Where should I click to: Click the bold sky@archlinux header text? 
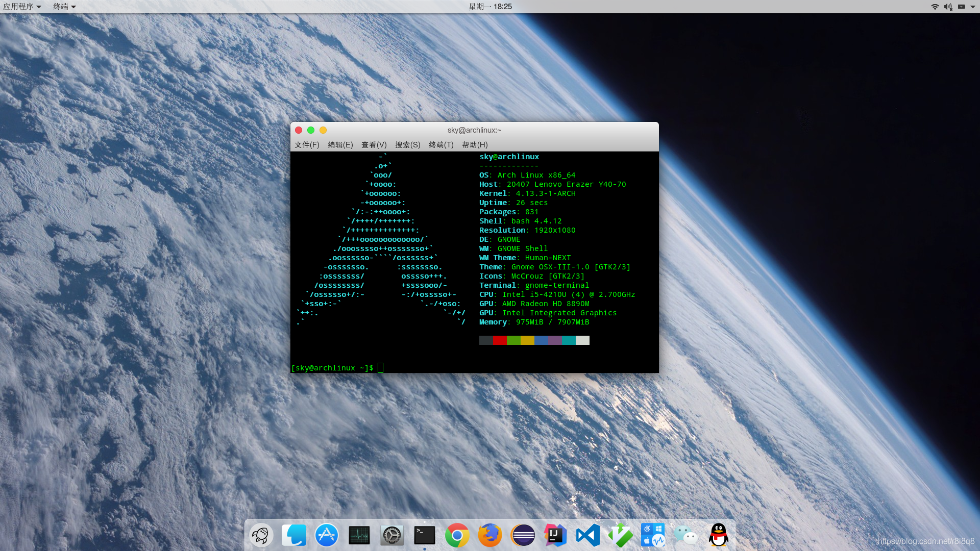click(509, 157)
